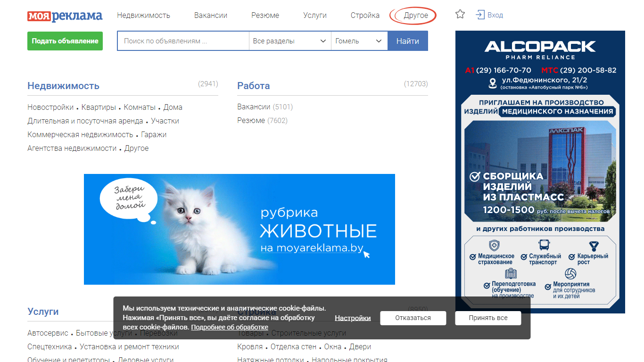The height and width of the screenshot is (362, 644).
Task: Click the login door icon
Action: 480,15
